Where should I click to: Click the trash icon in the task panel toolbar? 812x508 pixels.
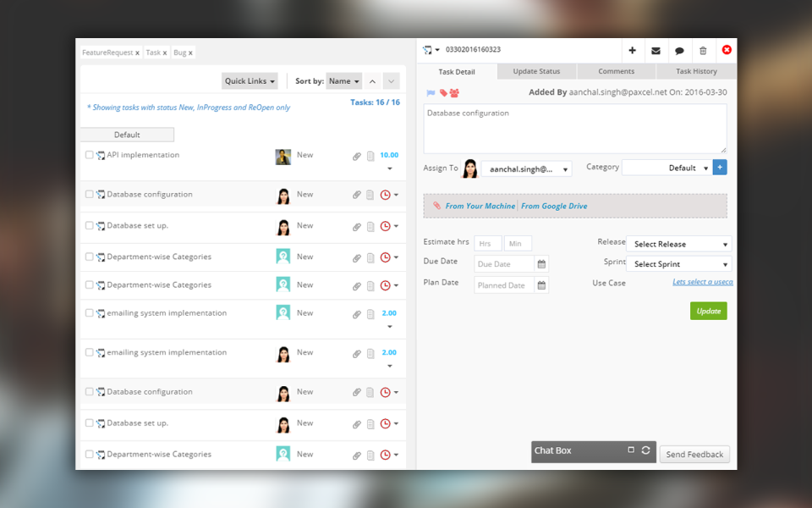click(703, 50)
